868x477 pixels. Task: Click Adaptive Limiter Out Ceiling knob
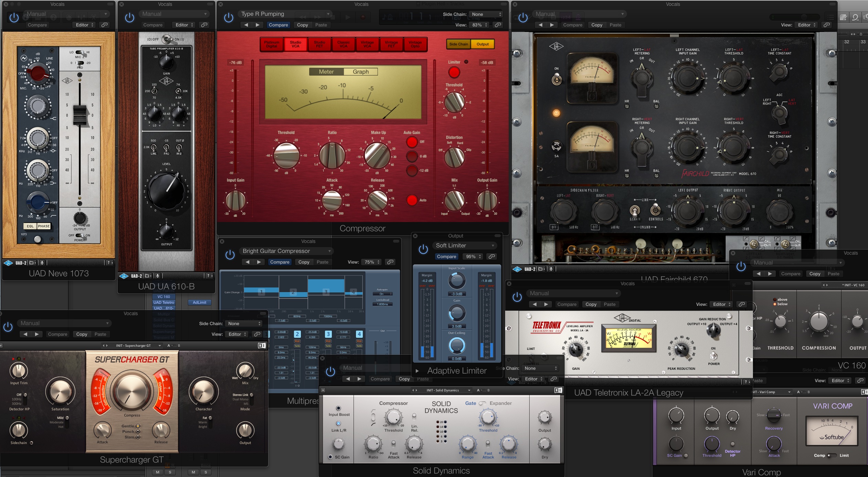[x=457, y=346]
